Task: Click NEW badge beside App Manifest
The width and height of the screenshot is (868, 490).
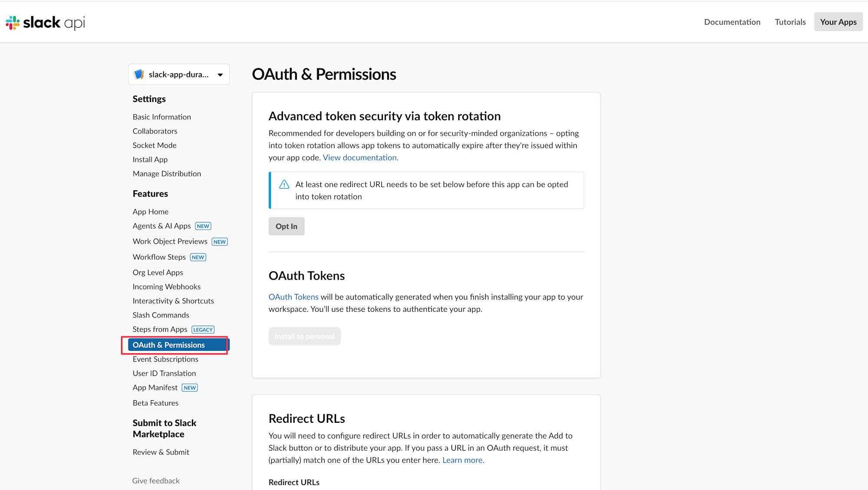Action: pos(190,388)
